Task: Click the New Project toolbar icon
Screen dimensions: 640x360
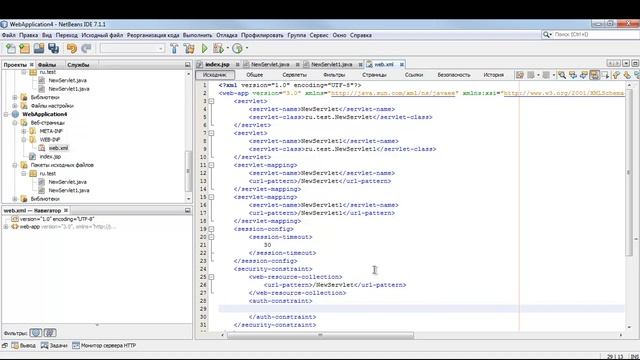Action: [24, 49]
